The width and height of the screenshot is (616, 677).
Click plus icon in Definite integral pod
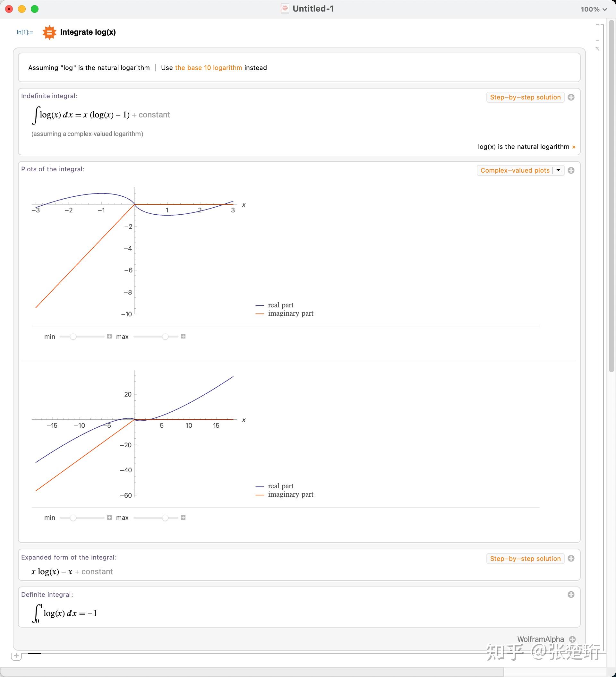(x=571, y=595)
